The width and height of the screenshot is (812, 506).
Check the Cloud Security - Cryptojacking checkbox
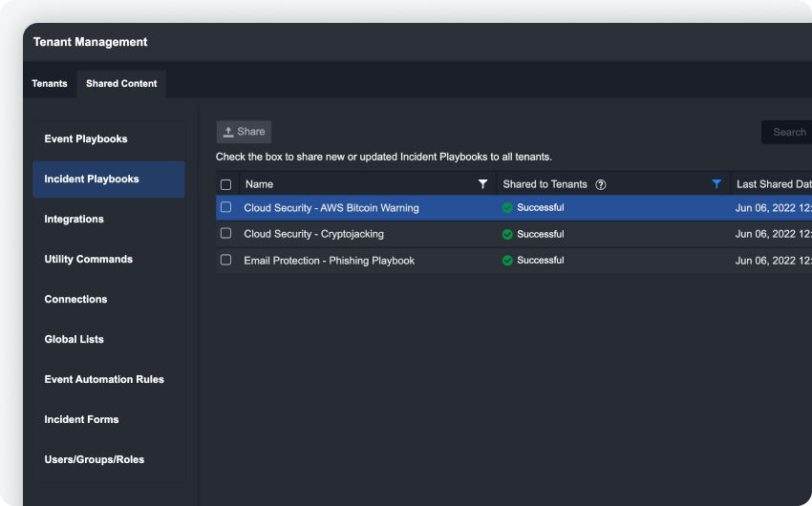tap(226, 234)
